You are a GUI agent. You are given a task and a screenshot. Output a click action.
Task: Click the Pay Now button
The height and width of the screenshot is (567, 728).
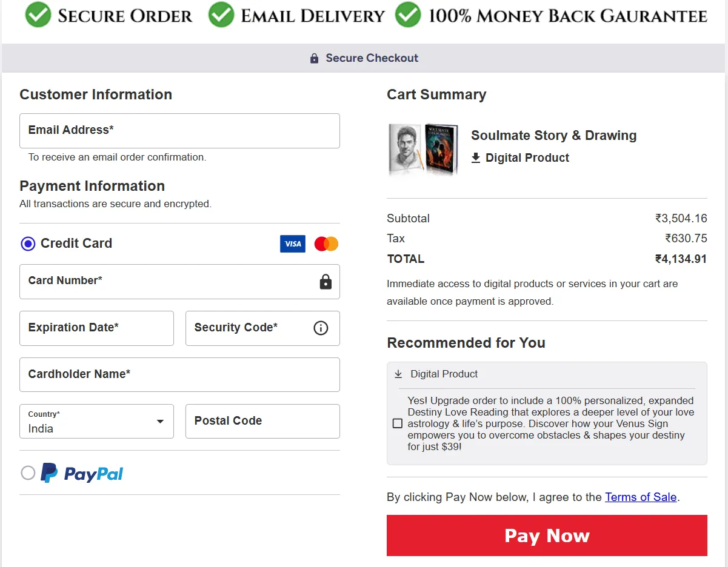click(x=546, y=535)
